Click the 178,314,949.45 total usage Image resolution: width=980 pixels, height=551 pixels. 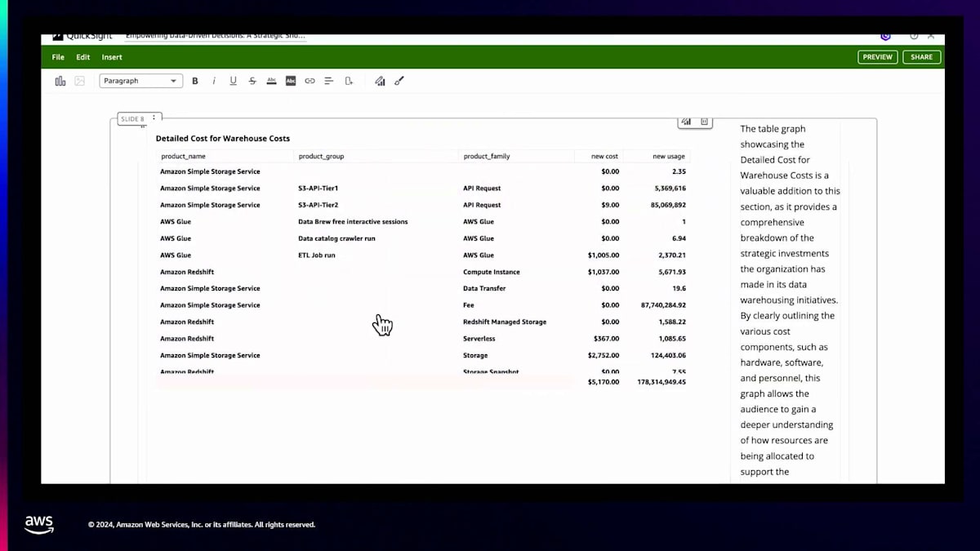pos(661,382)
